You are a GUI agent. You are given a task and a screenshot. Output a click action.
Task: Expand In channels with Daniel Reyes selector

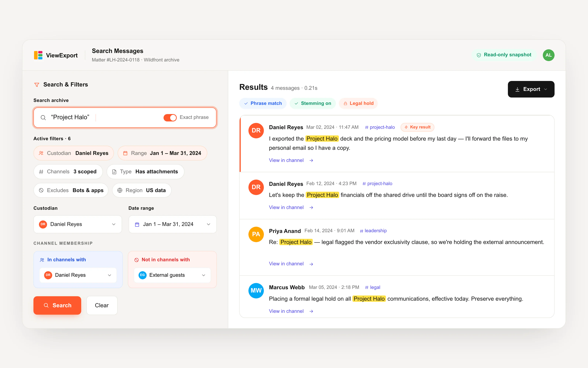(x=78, y=275)
